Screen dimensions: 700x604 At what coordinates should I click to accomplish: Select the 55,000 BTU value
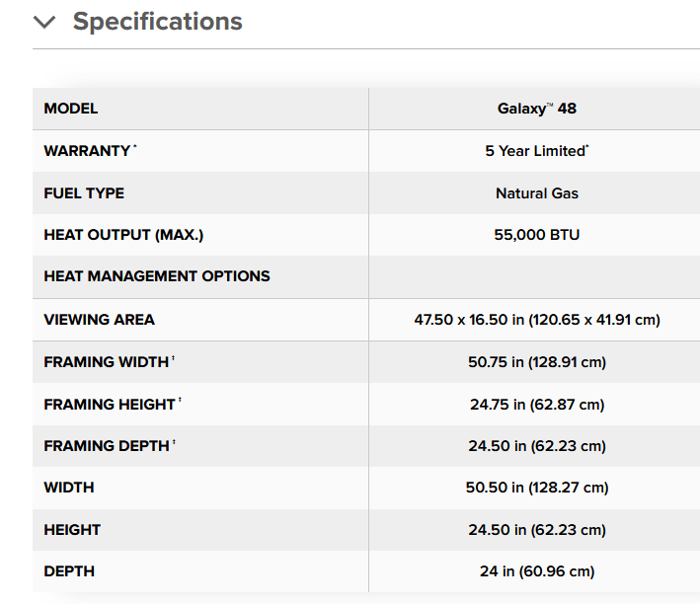coord(537,234)
